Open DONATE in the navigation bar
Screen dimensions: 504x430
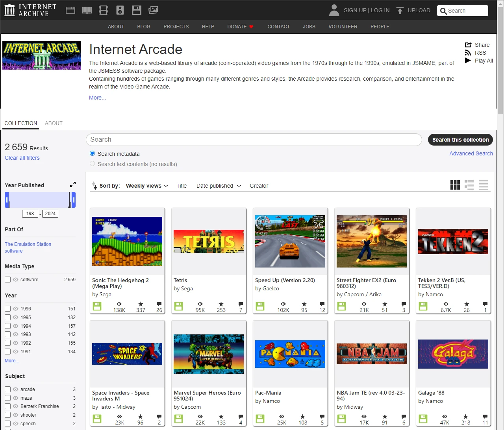[x=240, y=27]
